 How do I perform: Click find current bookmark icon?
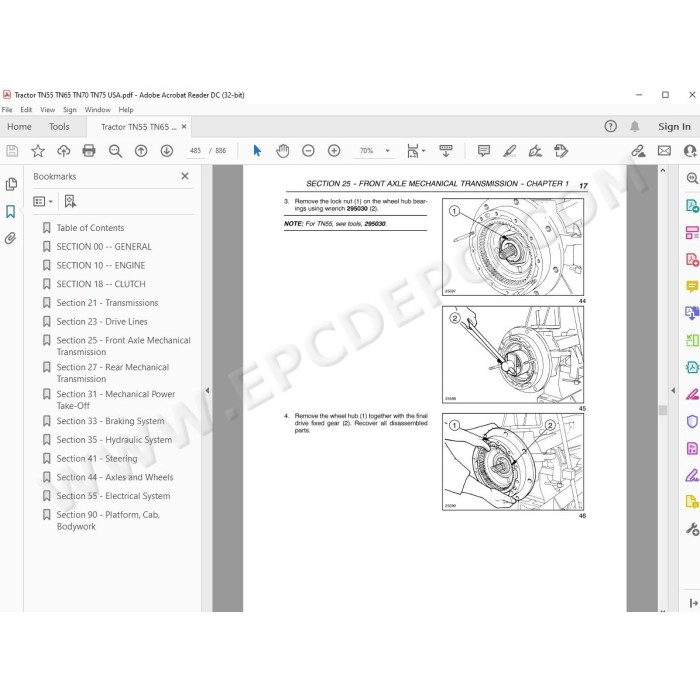point(70,201)
